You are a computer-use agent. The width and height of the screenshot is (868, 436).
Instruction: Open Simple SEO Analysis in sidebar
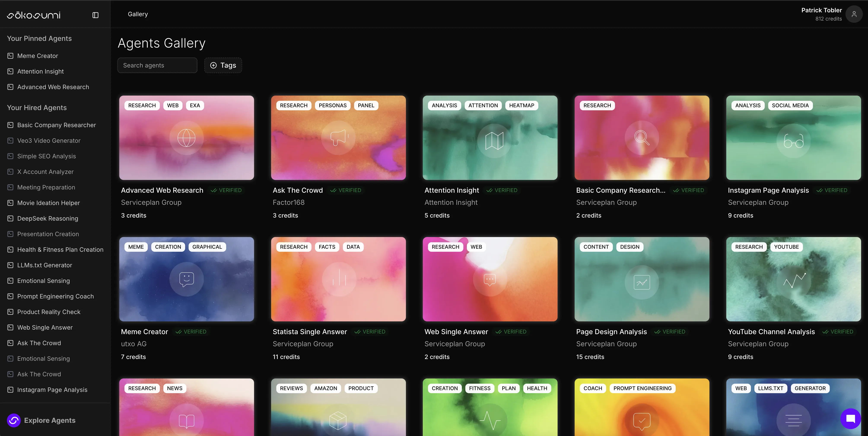pos(46,156)
